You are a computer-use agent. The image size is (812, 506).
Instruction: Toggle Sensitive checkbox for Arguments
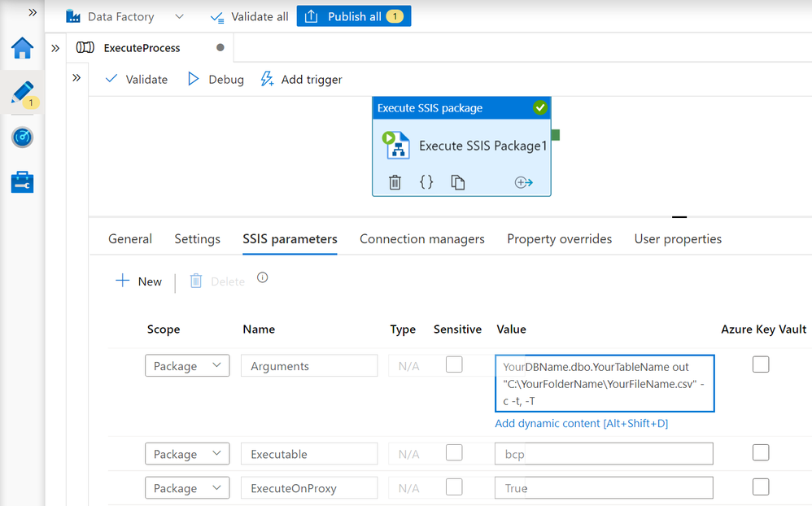pos(454,364)
